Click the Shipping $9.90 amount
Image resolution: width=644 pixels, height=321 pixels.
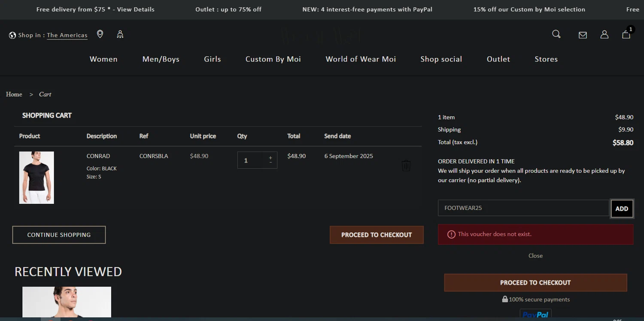(x=626, y=130)
